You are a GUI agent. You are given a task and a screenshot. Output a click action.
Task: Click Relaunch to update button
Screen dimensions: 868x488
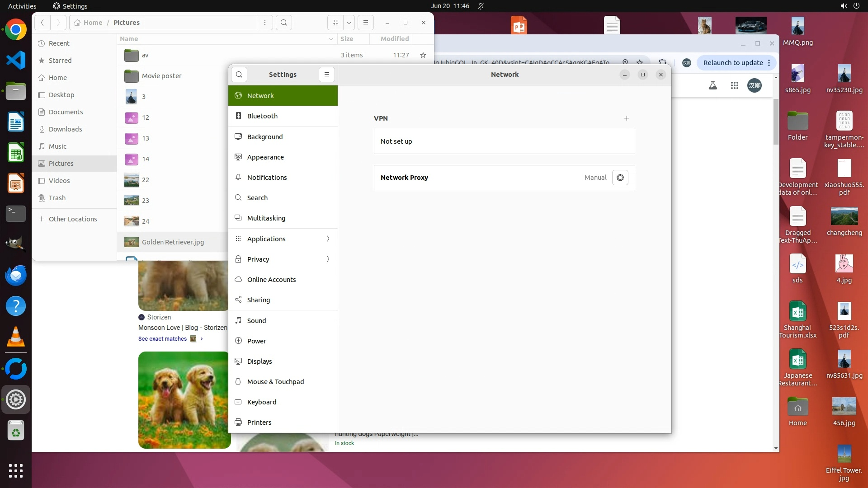(x=733, y=63)
